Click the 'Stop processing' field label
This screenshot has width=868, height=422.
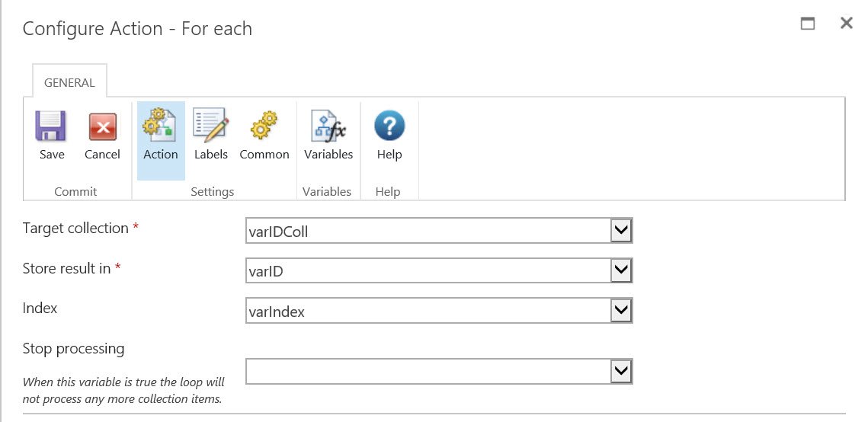tap(73, 349)
